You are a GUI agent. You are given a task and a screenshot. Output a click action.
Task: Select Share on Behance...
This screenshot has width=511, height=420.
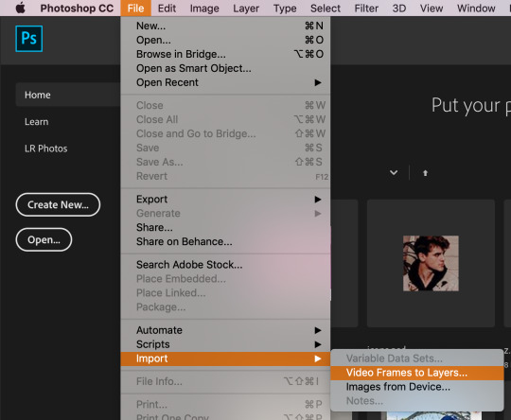(225, 241)
